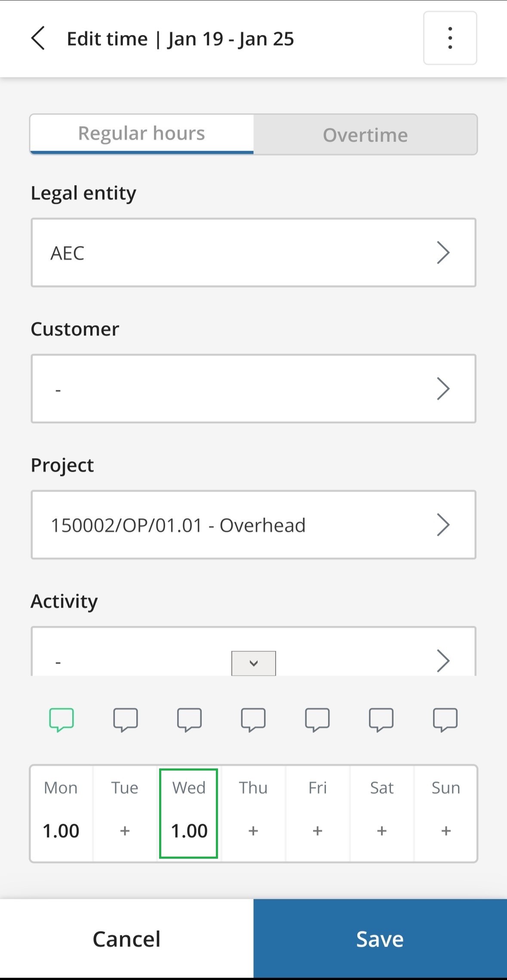Go back using the left arrow

(38, 39)
